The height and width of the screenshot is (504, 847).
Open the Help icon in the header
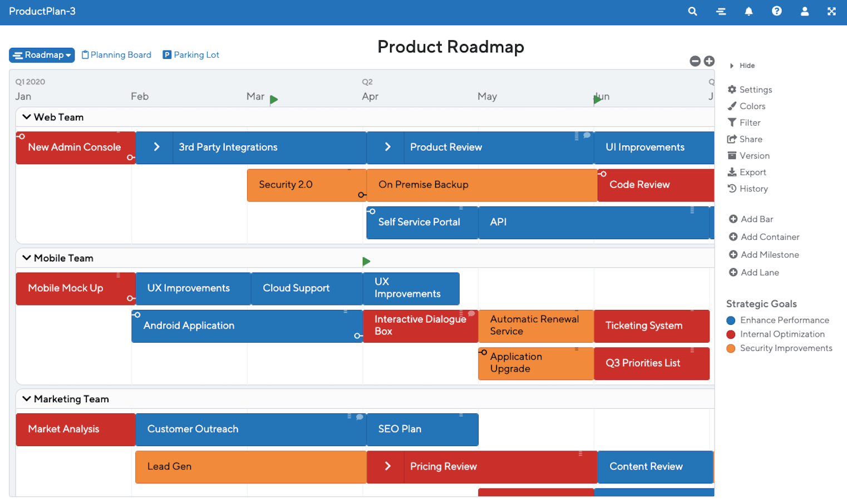coord(776,11)
